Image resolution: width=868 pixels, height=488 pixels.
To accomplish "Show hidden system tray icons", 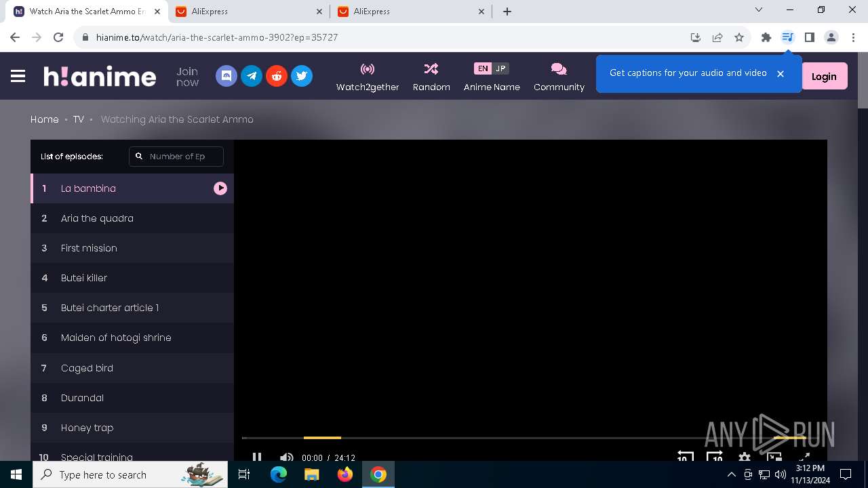I will tap(732, 474).
